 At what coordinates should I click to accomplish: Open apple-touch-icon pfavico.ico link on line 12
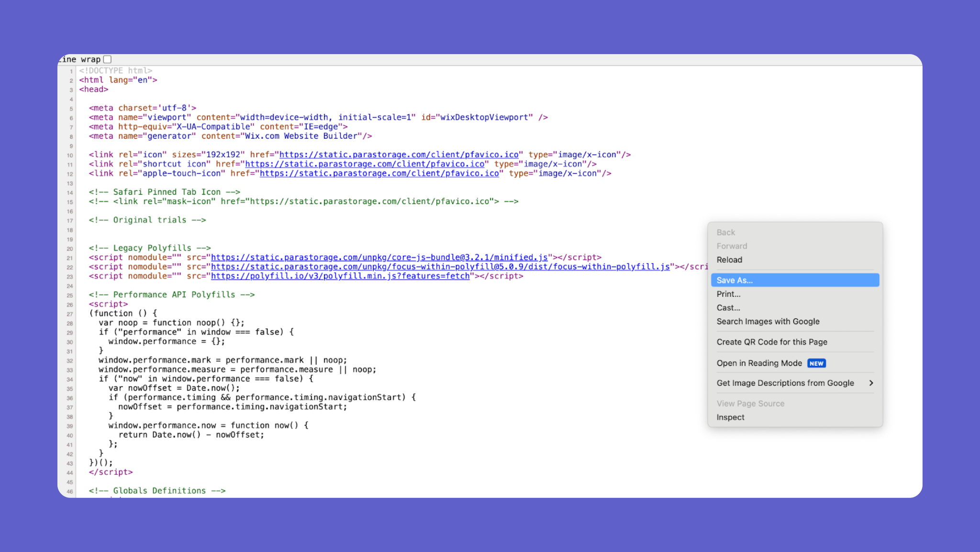pyautogui.click(x=379, y=173)
